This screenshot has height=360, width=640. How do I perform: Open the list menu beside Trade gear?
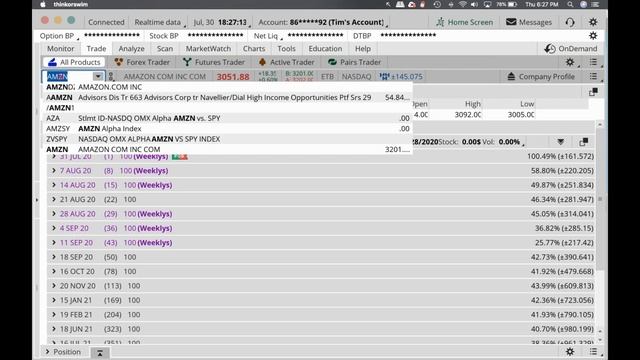[593, 62]
